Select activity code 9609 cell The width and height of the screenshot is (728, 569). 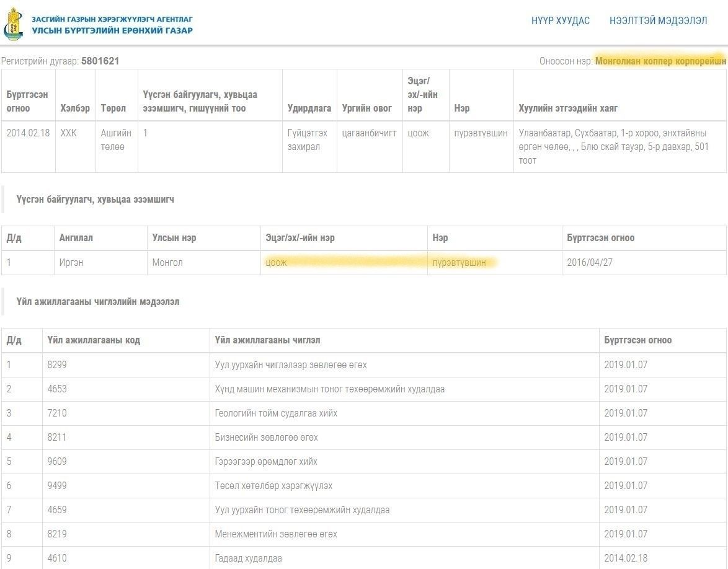tap(57, 462)
